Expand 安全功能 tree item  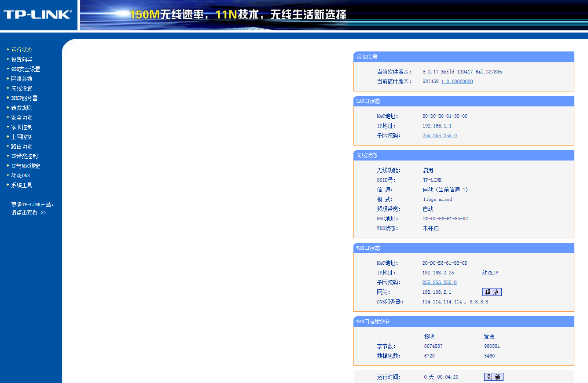[22, 117]
